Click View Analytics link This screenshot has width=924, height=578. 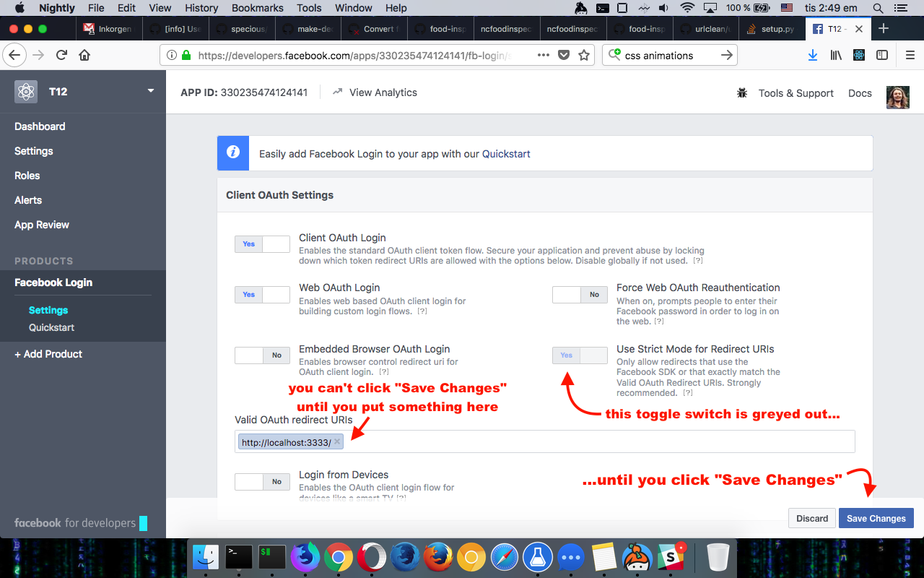pos(375,92)
